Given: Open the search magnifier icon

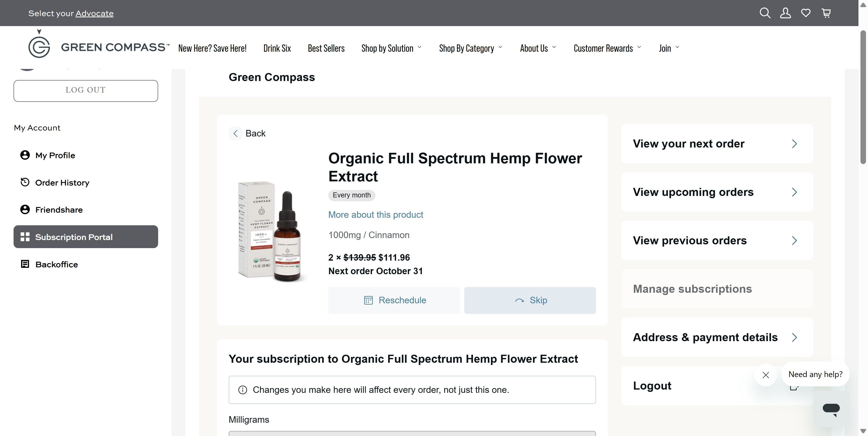Looking at the screenshot, I should (x=765, y=13).
